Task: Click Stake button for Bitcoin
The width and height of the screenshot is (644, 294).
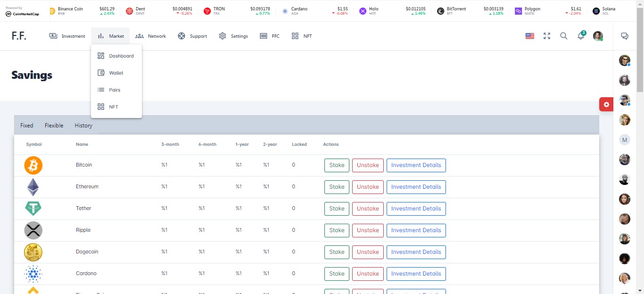Action: click(x=337, y=165)
